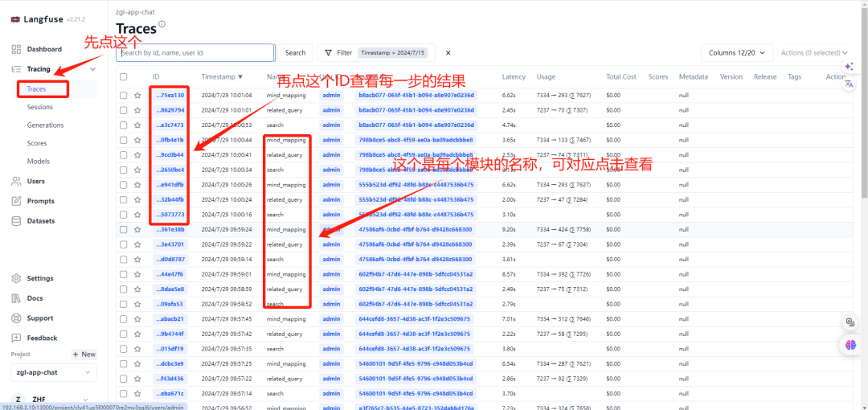The height and width of the screenshot is (410, 868).
Task: Click the translate icon at right edge
Action: pyautogui.click(x=850, y=84)
